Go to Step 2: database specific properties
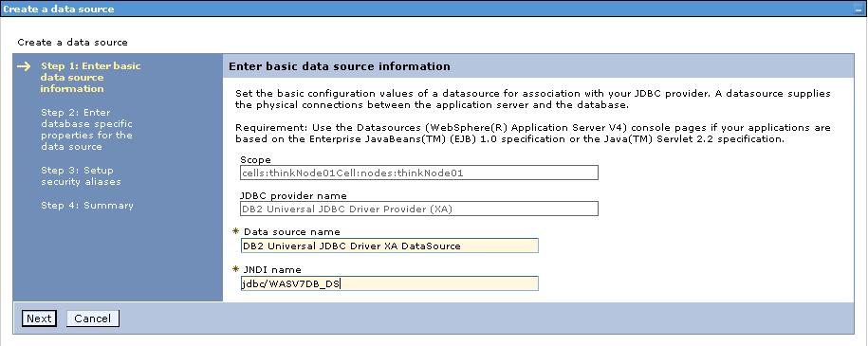 coord(87,130)
